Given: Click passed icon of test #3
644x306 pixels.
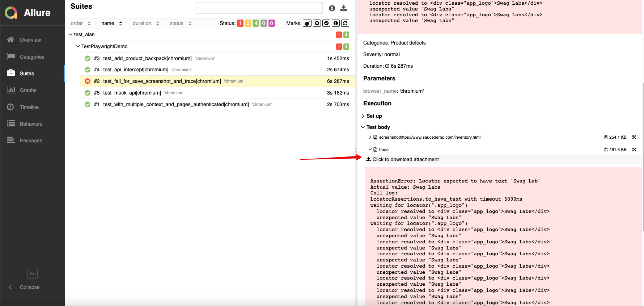Looking at the screenshot, I should pyautogui.click(x=88, y=58).
